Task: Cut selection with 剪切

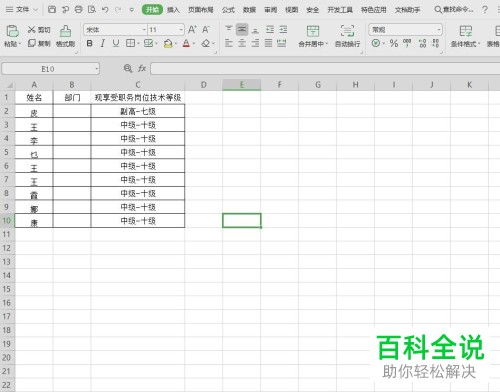Action: pyautogui.click(x=39, y=30)
